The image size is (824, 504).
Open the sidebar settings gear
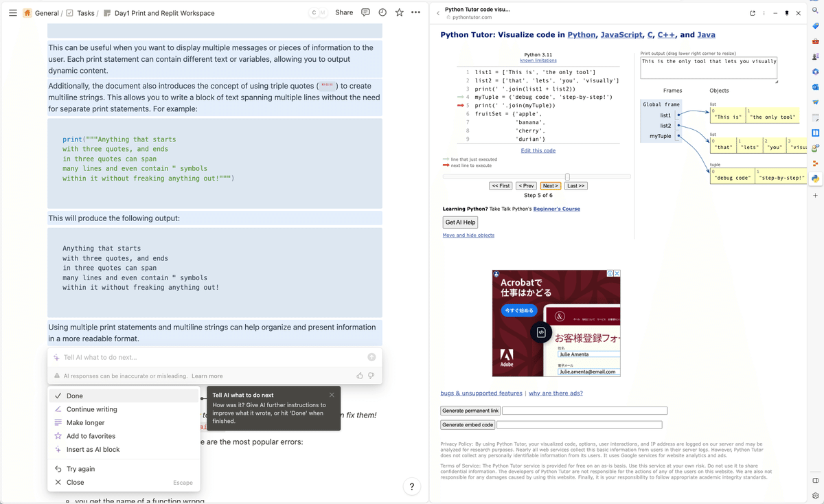tap(815, 494)
